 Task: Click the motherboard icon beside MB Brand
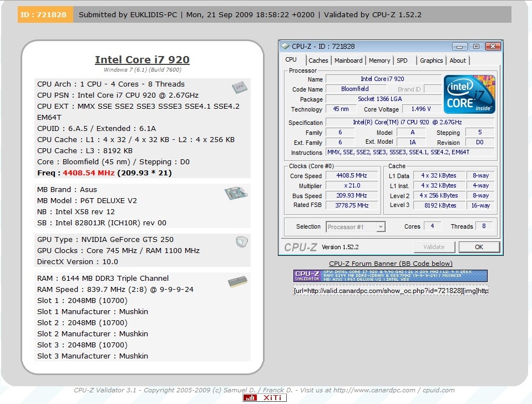236,193
